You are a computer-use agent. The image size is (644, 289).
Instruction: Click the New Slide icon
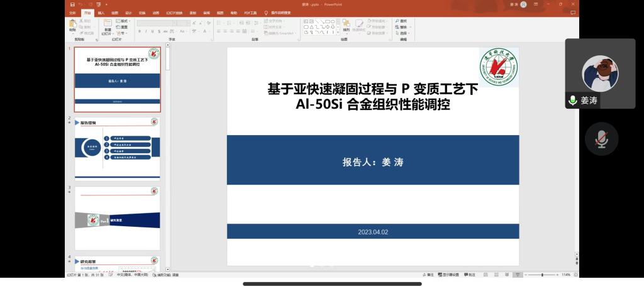coord(108,25)
